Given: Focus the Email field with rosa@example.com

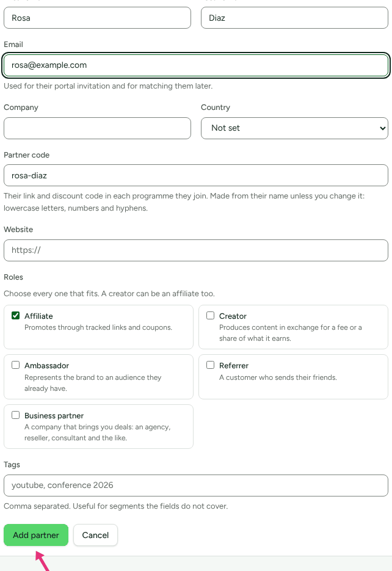Looking at the screenshot, I should (196, 65).
